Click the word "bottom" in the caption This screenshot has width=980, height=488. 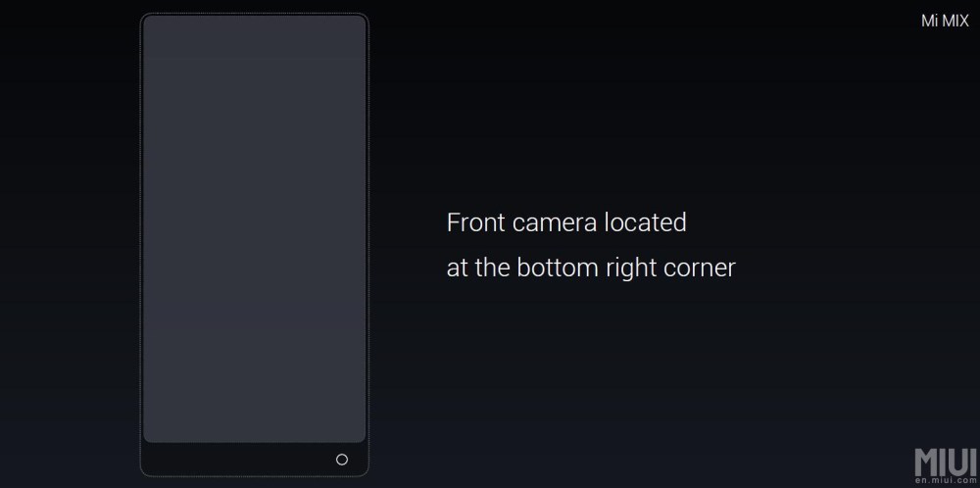[558, 268]
